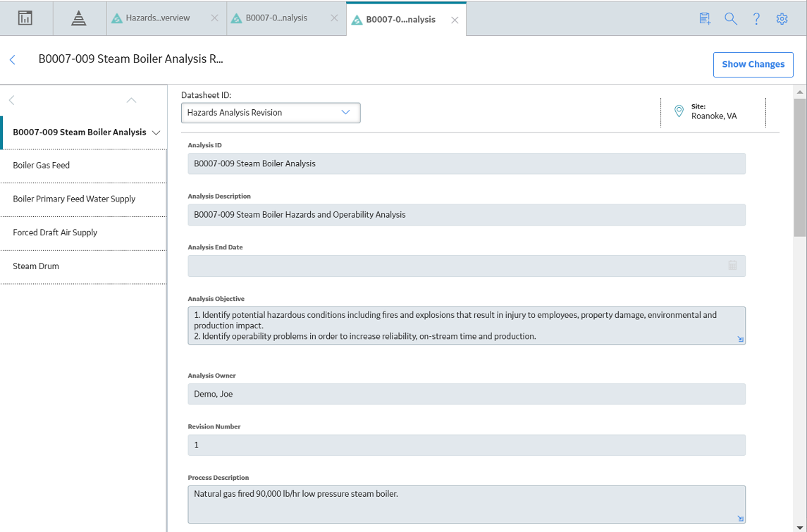Open the pyramid hierarchy icon tab
Viewport: 807px width, 532px height.
pyautogui.click(x=79, y=18)
